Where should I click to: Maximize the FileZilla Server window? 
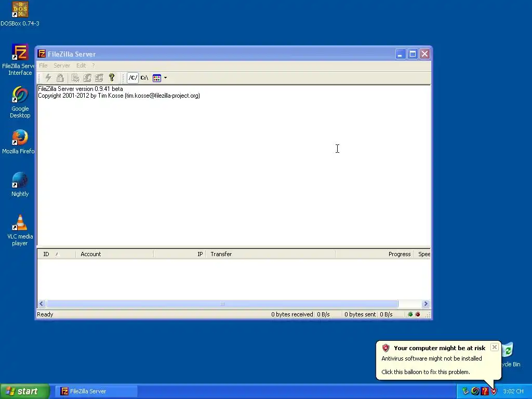413,54
